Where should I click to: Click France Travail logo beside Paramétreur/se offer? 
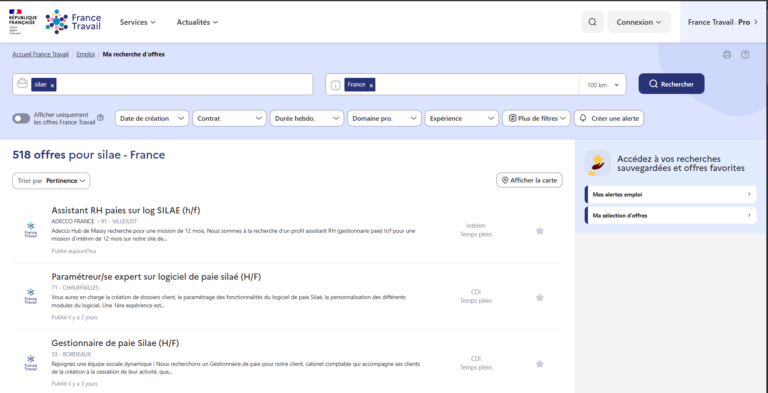click(x=31, y=296)
